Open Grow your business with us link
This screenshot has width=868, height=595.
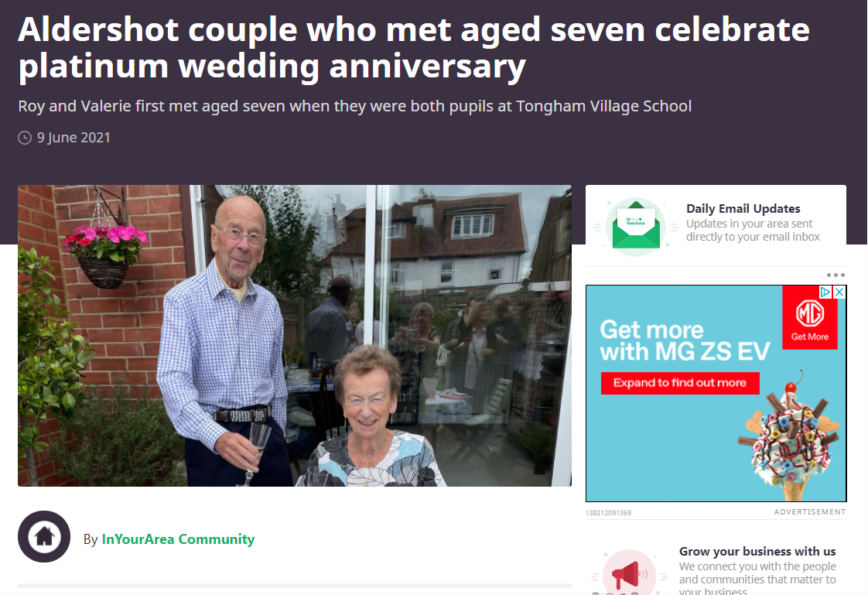pos(757,551)
